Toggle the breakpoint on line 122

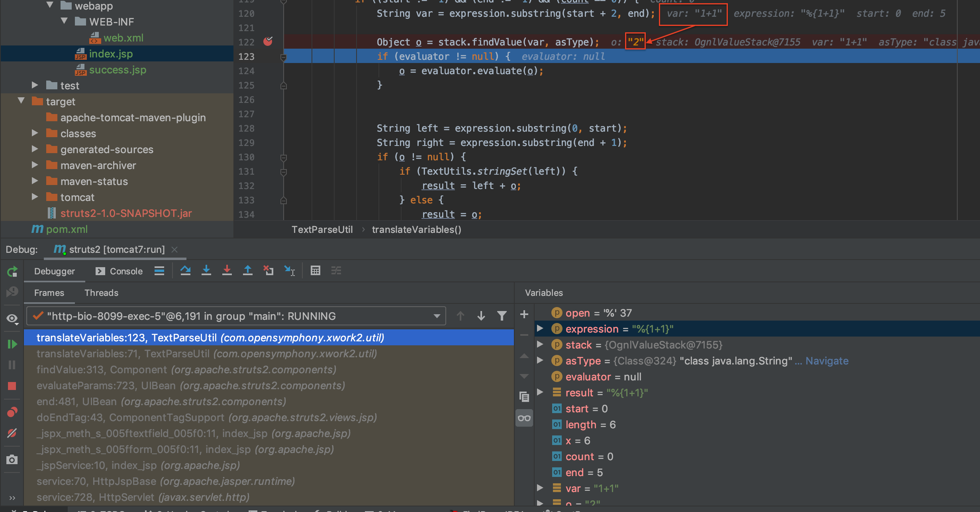click(x=268, y=41)
